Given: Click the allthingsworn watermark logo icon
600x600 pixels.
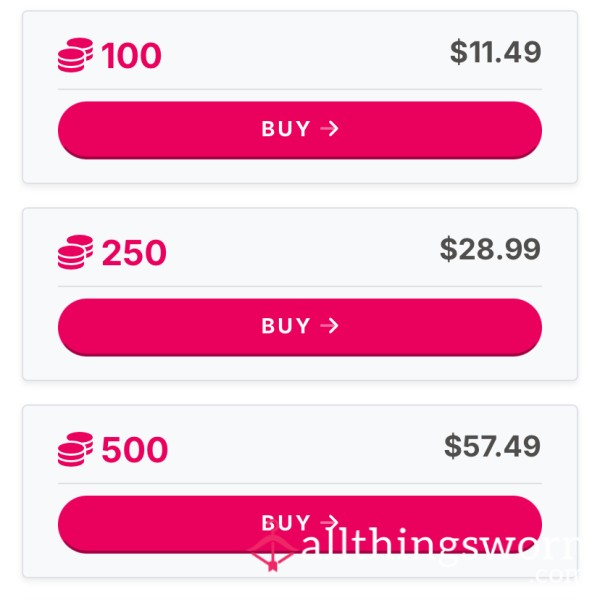Looking at the screenshot, I should point(272,549).
